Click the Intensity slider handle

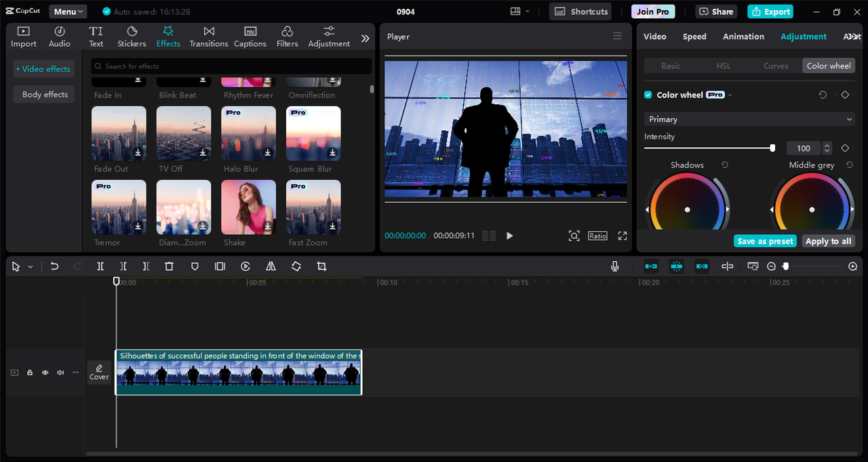coord(772,148)
